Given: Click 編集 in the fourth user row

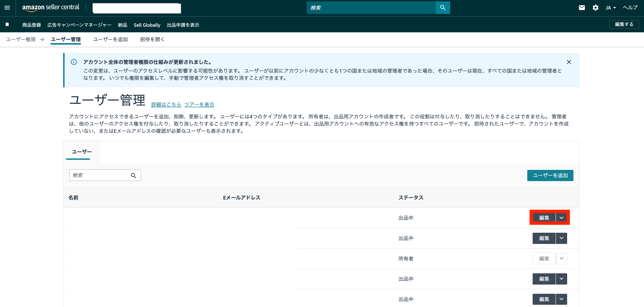Looking at the screenshot, I should click(544, 279).
